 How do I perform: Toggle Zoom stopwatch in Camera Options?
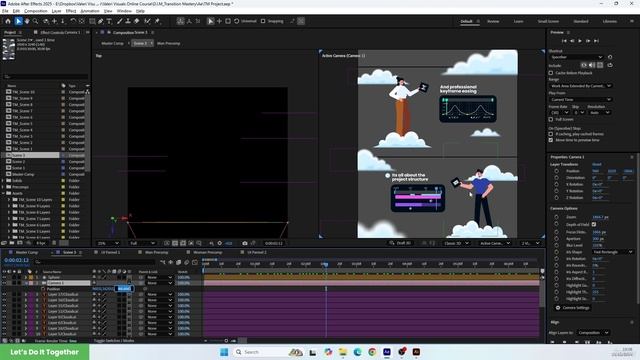[556, 218]
